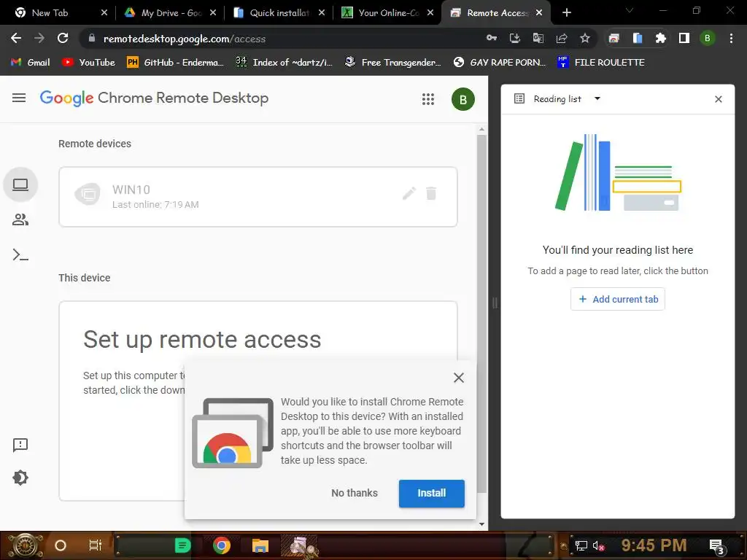Click the browser forward arrow
The height and width of the screenshot is (560, 747).
pyautogui.click(x=39, y=39)
